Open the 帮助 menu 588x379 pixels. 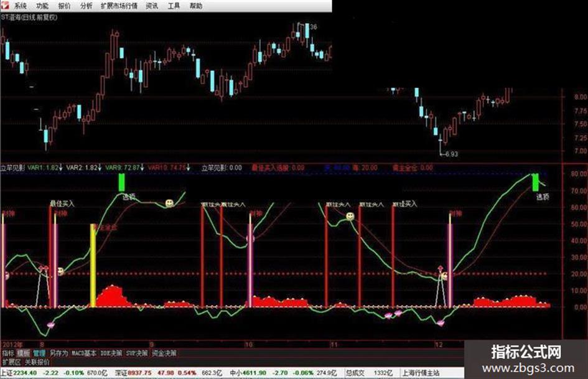click(x=196, y=6)
